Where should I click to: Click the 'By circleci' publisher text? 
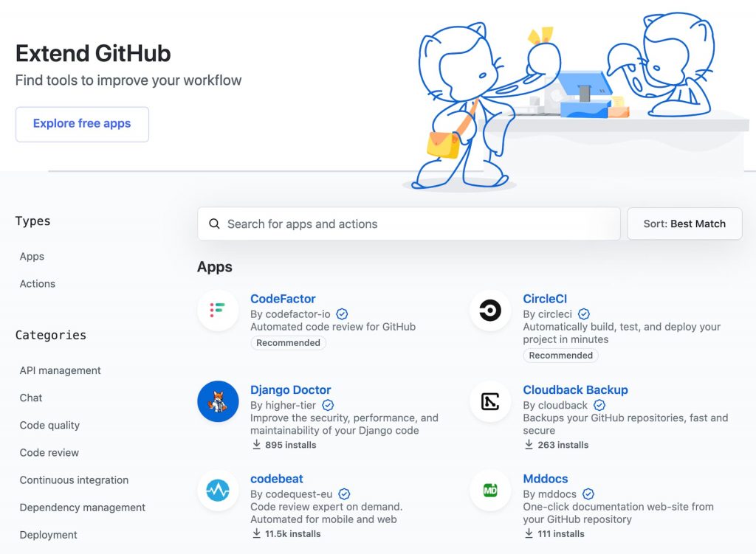(x=548, y=314)
